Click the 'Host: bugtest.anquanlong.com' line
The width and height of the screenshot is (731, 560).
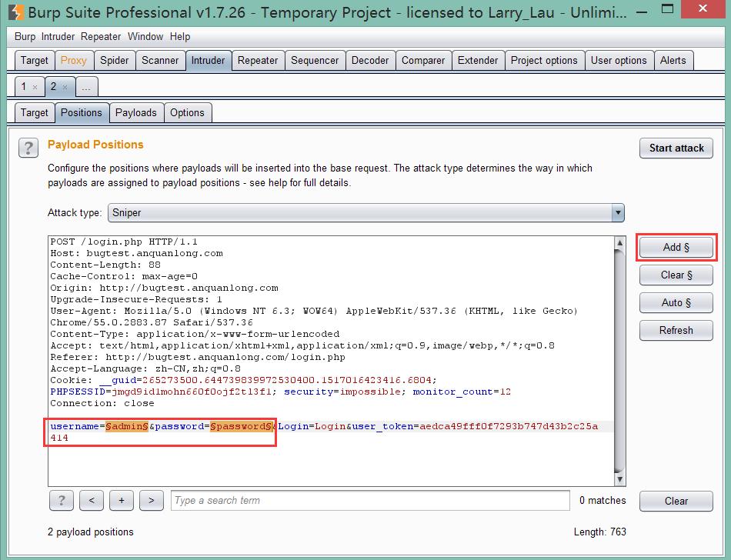click(x=136, y=253)
